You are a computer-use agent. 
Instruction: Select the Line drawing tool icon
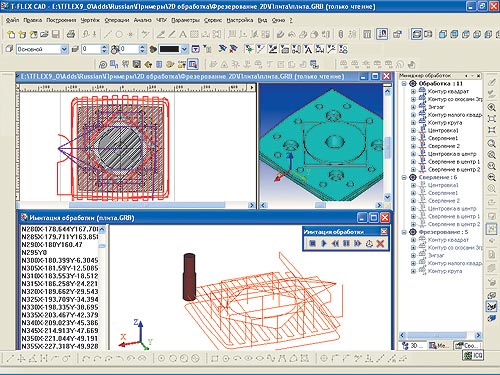click(x=108, y=34)
